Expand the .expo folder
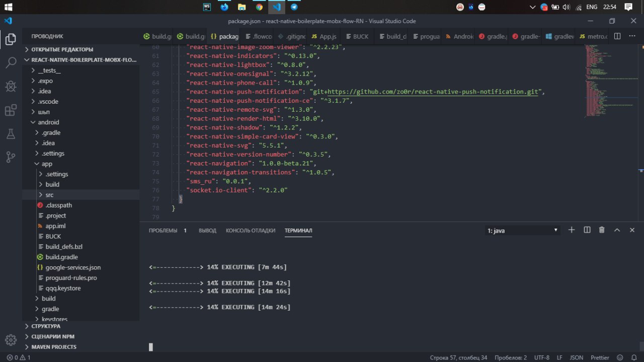Image resolution: width=644 pixels, height=362 pixels. (x=80, y=81)
